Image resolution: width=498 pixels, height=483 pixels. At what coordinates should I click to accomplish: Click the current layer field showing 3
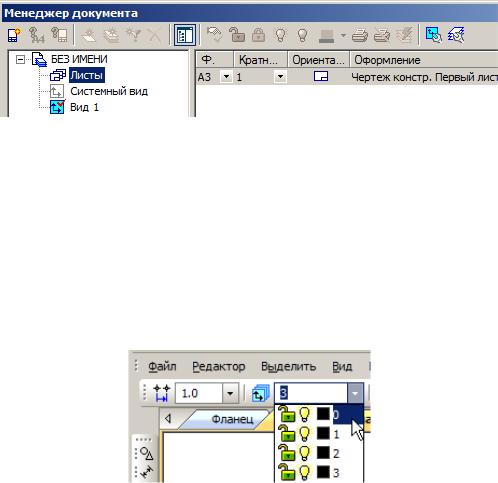coord(311,393)
